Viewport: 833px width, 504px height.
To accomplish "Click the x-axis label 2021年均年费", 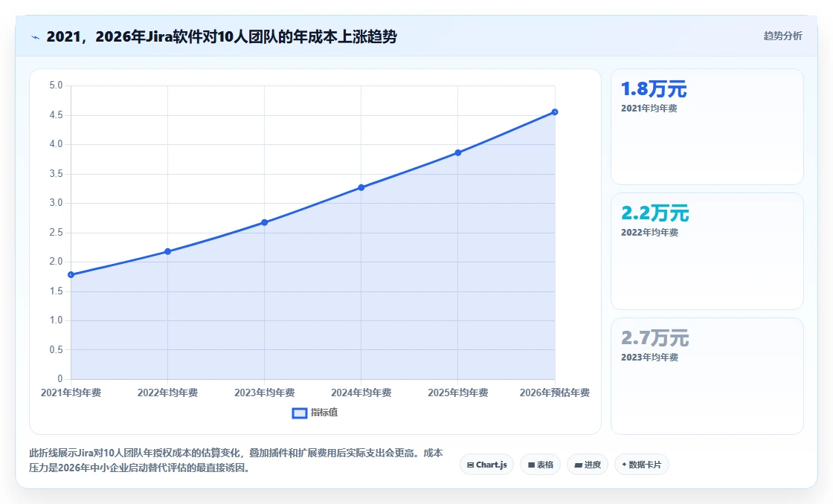I will [x=71, y=393].
